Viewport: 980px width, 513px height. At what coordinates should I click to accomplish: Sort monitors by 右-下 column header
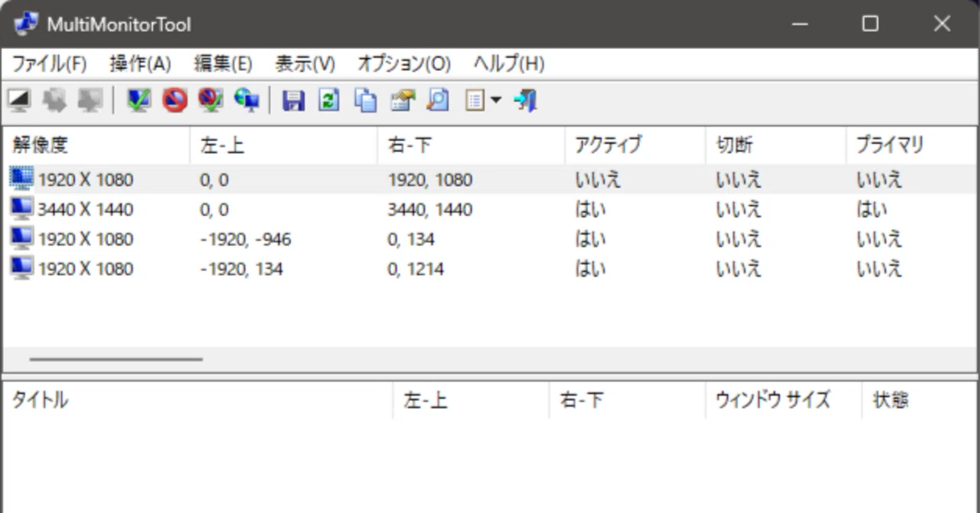(471, 145)
